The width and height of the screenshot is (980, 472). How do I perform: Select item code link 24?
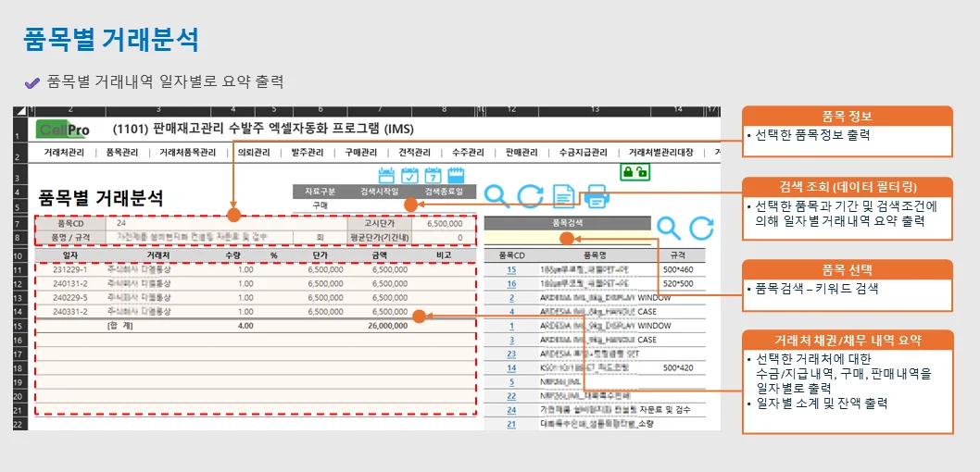[x=511, y=409]
